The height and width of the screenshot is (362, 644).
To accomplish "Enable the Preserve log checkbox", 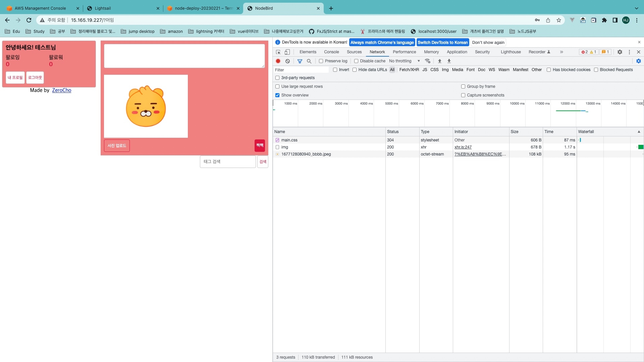I will coord(321,61).
